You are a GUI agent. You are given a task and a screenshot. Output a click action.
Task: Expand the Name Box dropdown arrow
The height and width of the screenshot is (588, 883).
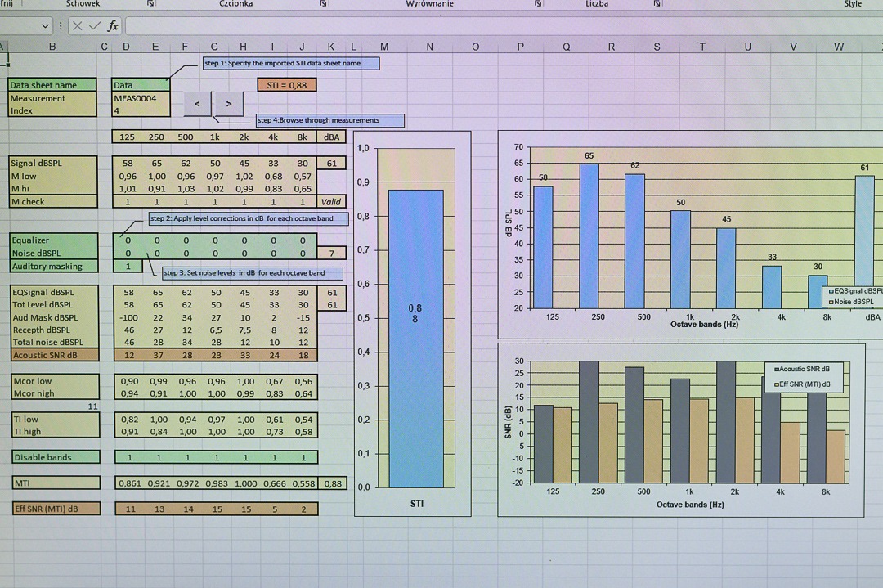(x=45, y=26)
